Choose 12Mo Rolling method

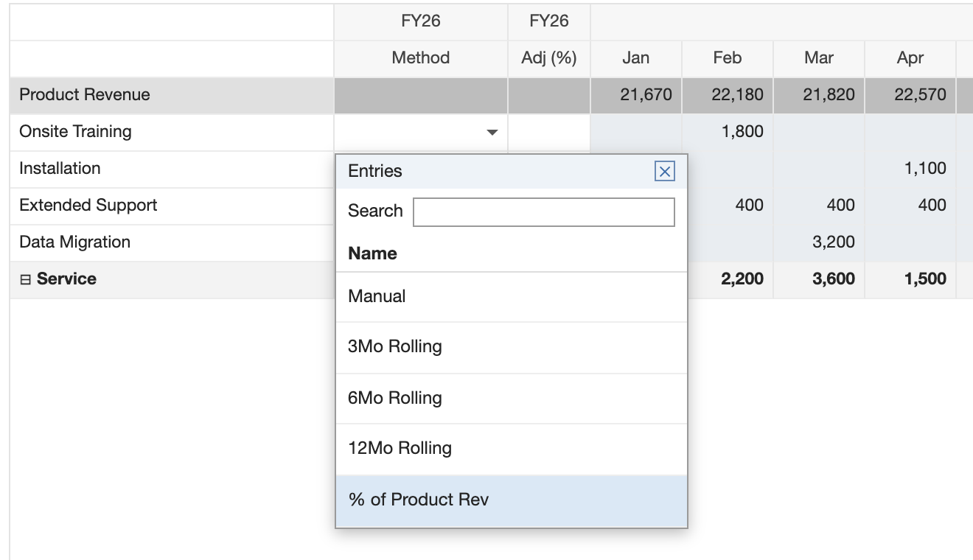511,449
